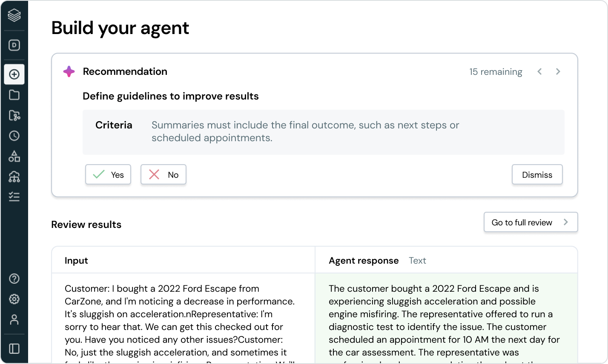
Task: Click the user profile icon
Action: tap(14, 319)
